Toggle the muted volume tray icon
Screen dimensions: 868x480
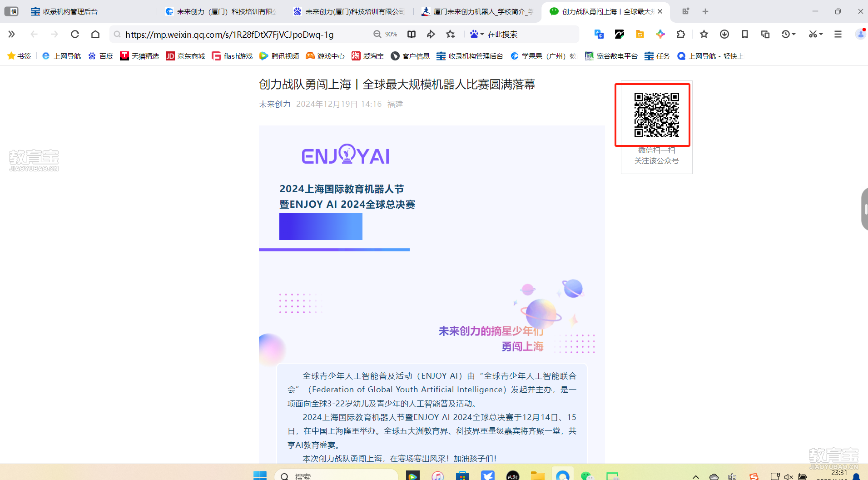point(789,476)
